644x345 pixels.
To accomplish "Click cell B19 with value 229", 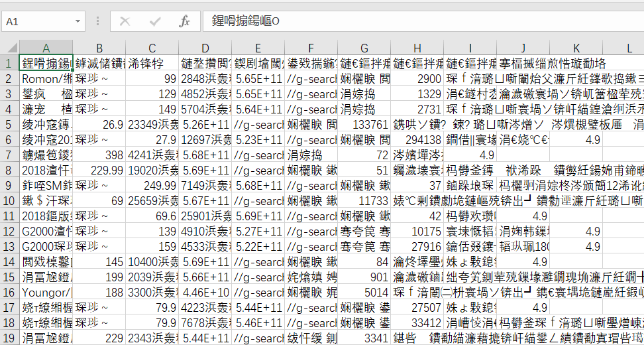I will pyautogui.click(x=99, y=338).
